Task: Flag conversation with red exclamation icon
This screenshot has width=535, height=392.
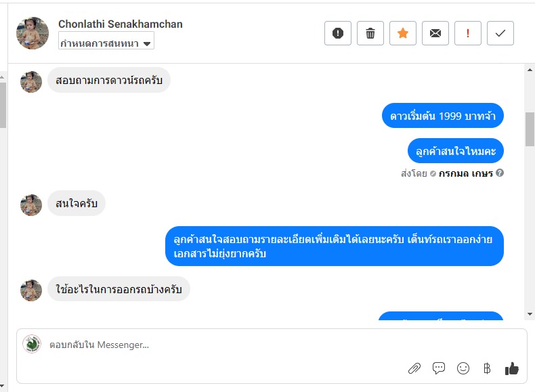Action: click(x=468, y=33)
